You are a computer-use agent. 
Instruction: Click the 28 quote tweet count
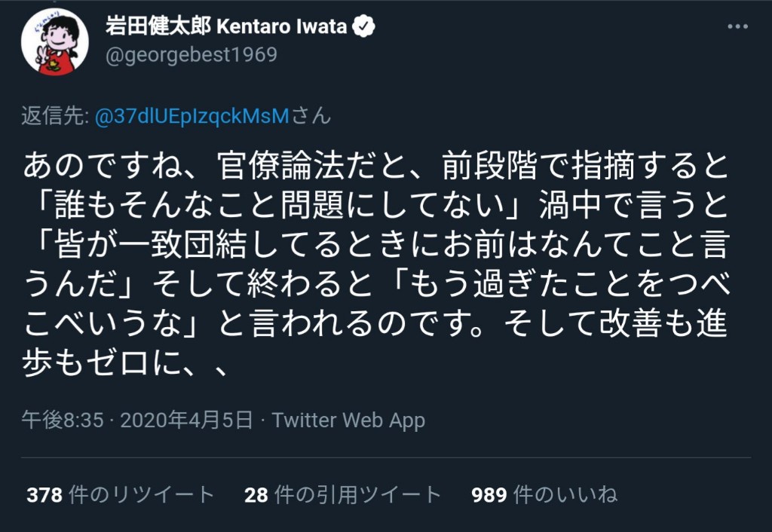point(256,494)
